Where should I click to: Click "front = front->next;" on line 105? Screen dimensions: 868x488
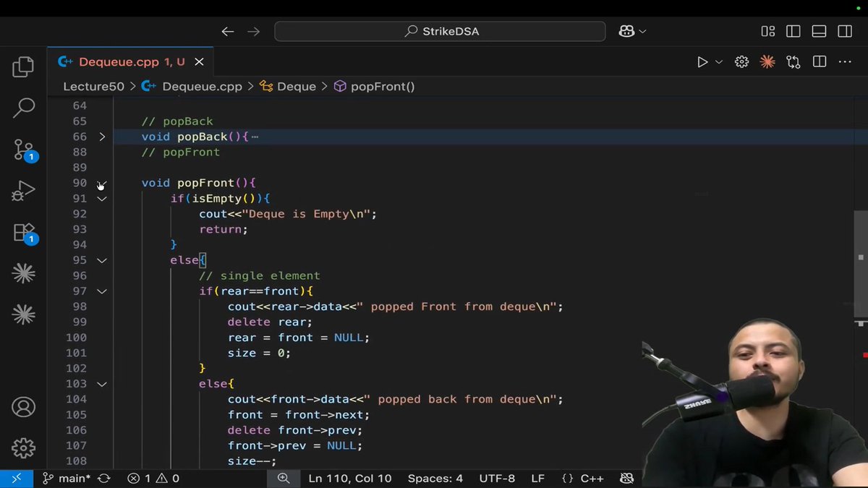point(299,415)
